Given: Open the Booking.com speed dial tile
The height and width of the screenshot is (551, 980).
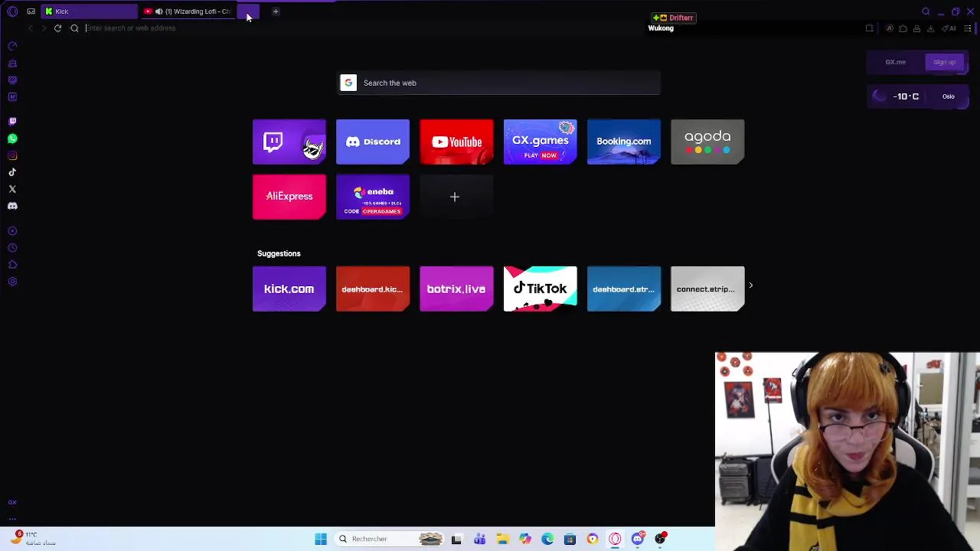Looking at the screenshot, I should [x=624, y=142].
